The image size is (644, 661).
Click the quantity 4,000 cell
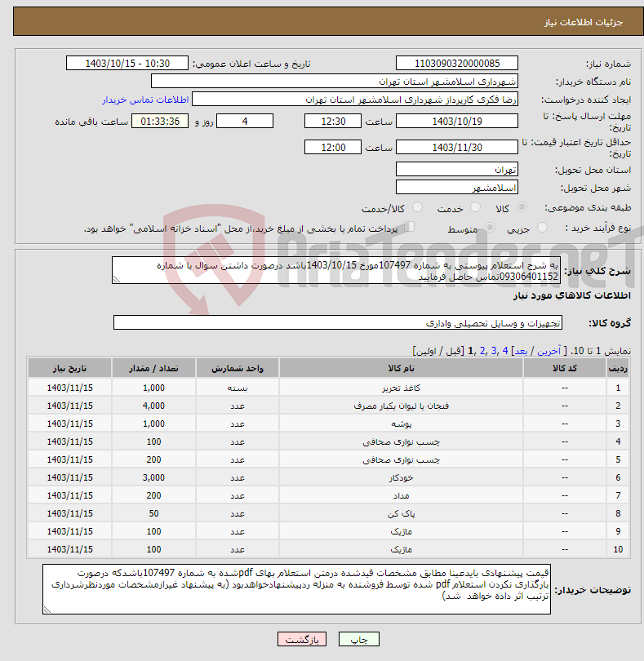[153, 406]
